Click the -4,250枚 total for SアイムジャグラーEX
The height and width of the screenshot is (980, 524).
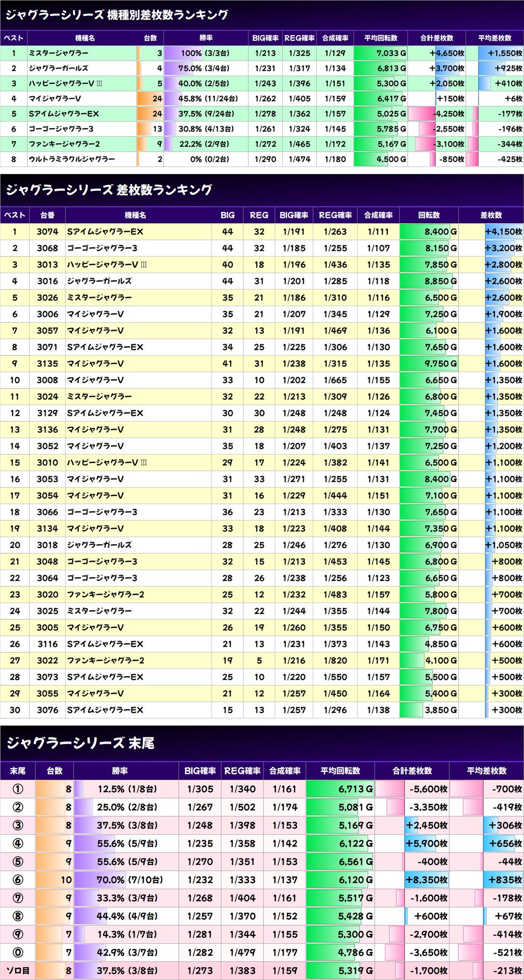(437, 114)
